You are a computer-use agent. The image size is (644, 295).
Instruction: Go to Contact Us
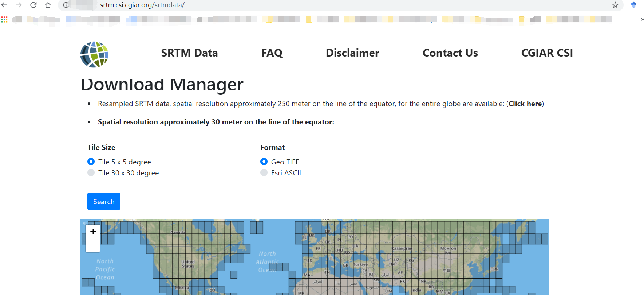coord(450,53)
